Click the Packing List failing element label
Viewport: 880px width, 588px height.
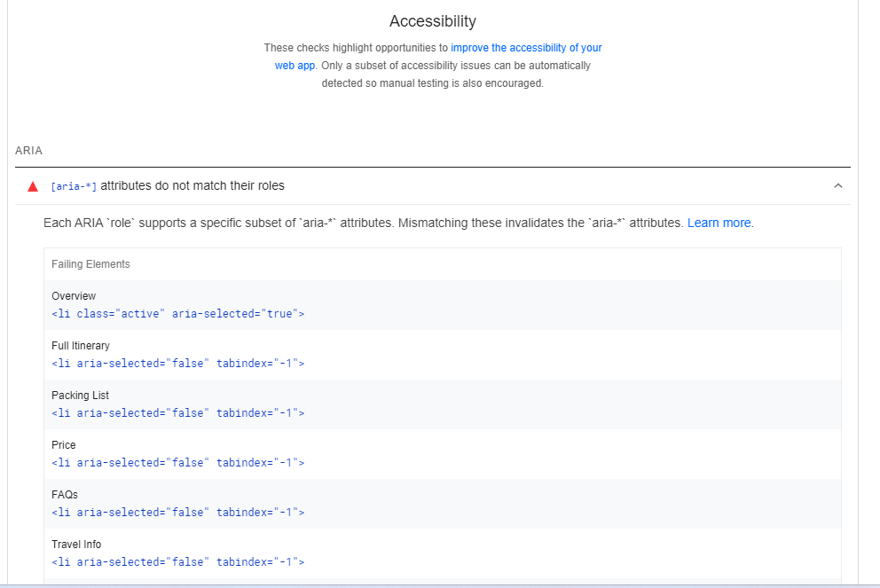[80, 395]
